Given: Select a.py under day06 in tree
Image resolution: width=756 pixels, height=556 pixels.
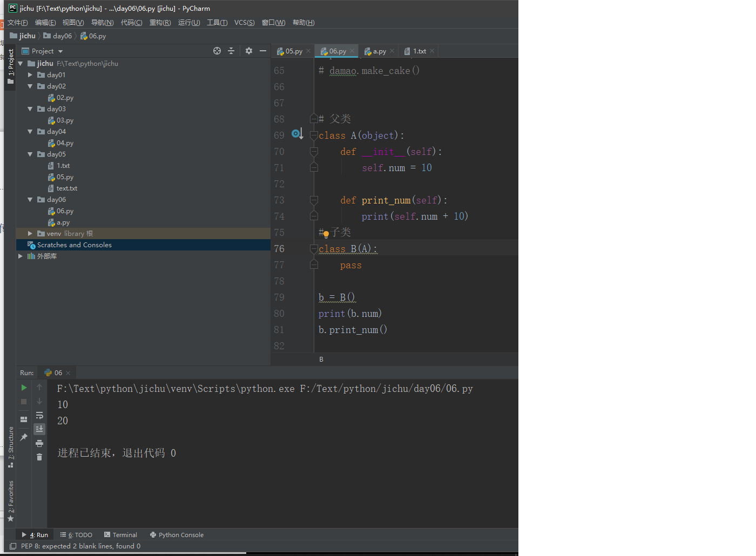Looking at the screenshot, I should click(59, 222).
